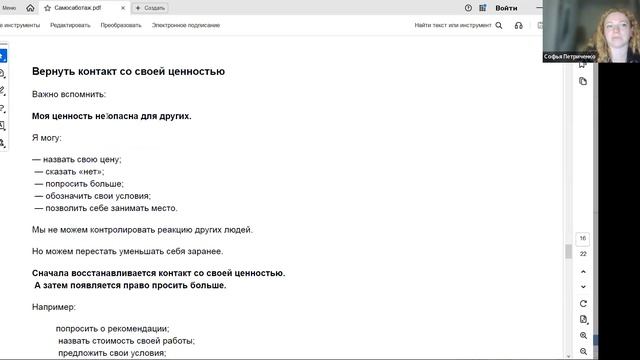Click the page number field showing 16

[583, 238]
